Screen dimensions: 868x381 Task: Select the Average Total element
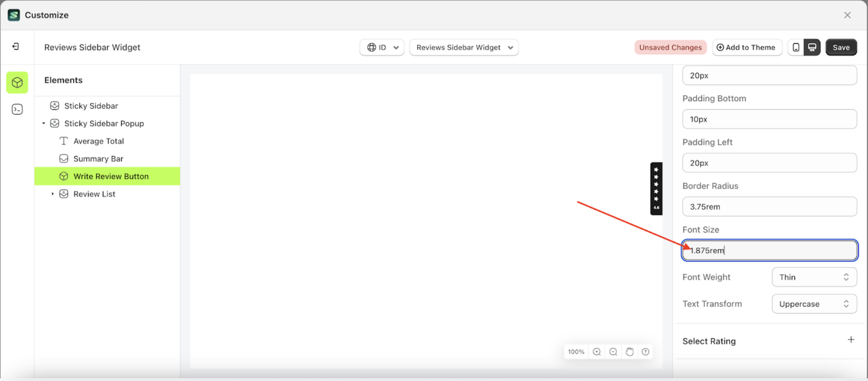click(99, 141)
